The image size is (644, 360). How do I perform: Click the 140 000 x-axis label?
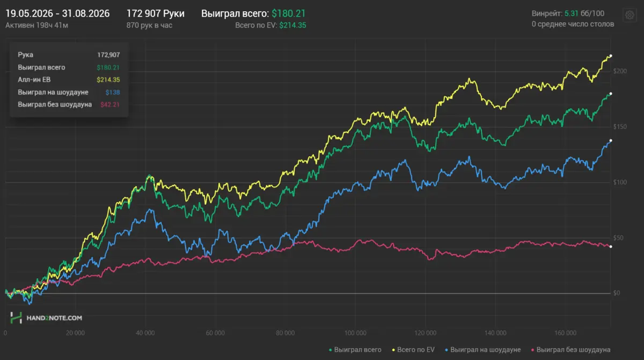[495, 333]
